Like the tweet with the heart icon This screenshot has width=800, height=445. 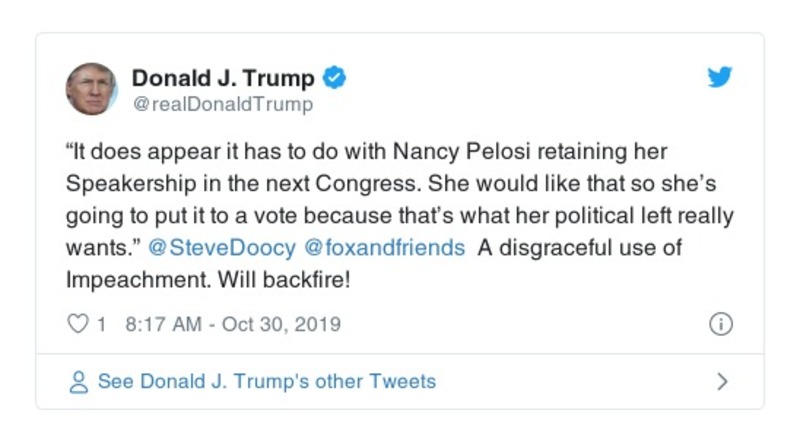pyautogui.click(x=77, y=324)
